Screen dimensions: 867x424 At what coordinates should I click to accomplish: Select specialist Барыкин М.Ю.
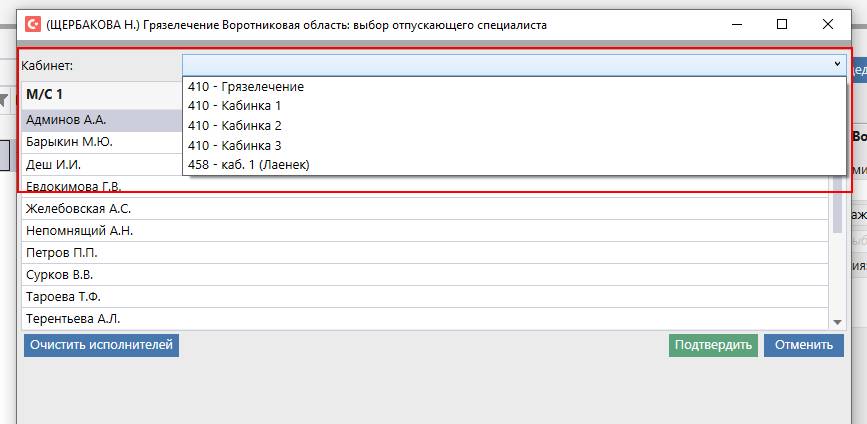pos(69,142)
